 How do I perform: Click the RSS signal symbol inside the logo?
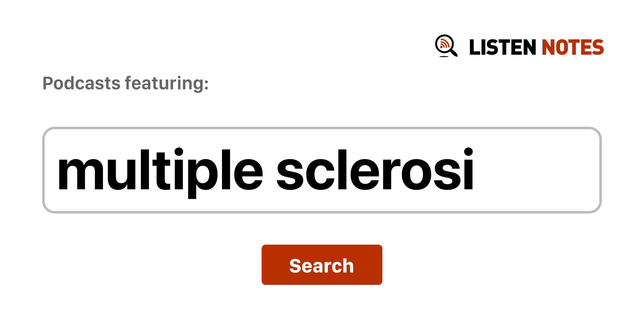click(444, 44)
